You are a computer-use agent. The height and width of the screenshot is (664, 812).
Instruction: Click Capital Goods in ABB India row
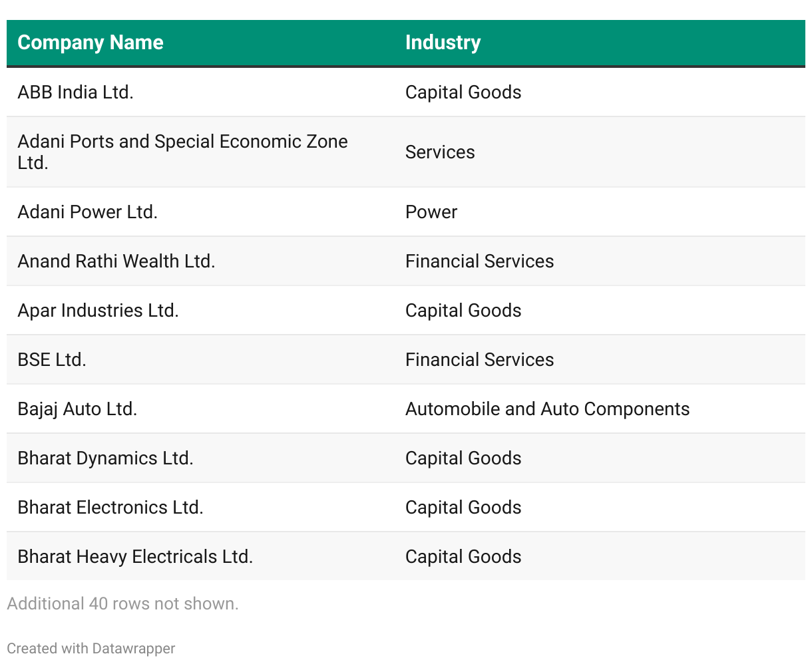tap(463, 92)
